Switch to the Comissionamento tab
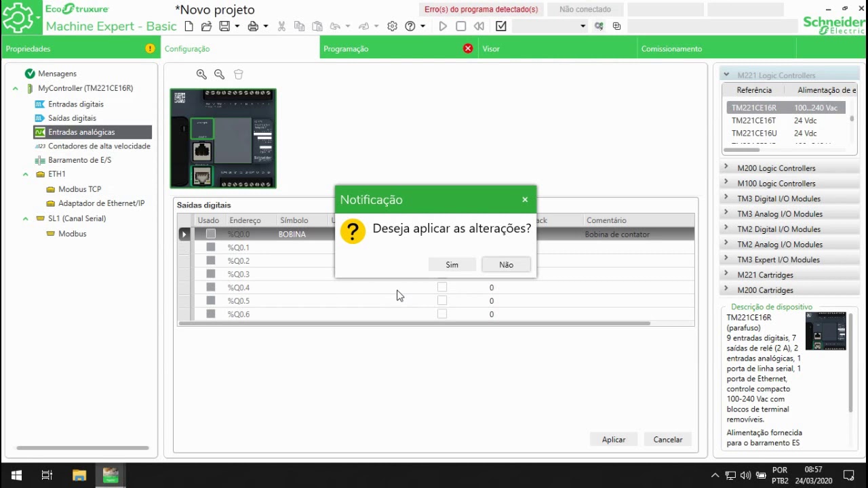The image size is (868, 488). coord(716,49)
